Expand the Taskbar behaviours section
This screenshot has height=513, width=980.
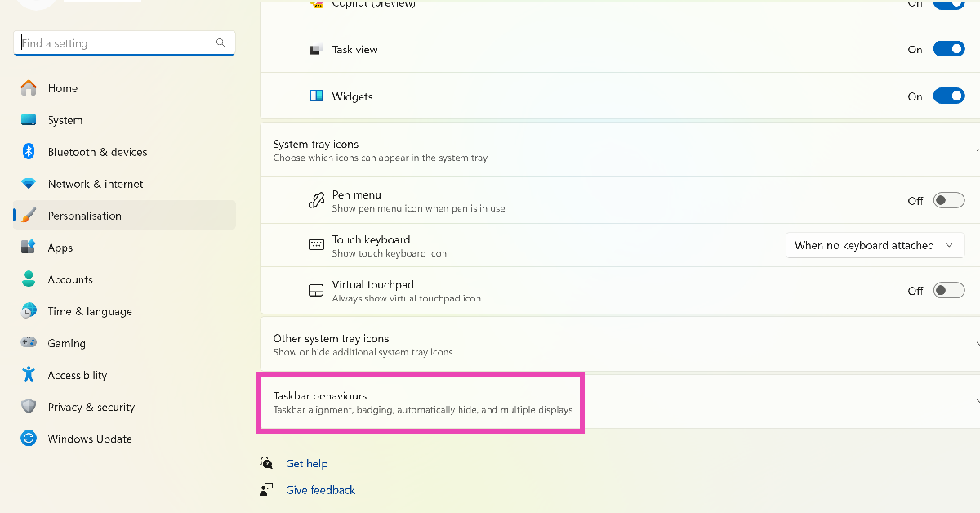[x=421, y=403]
